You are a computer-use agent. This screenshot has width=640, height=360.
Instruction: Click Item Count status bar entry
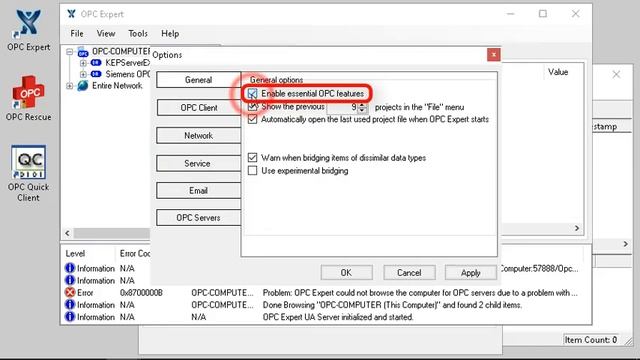point(591,340)
